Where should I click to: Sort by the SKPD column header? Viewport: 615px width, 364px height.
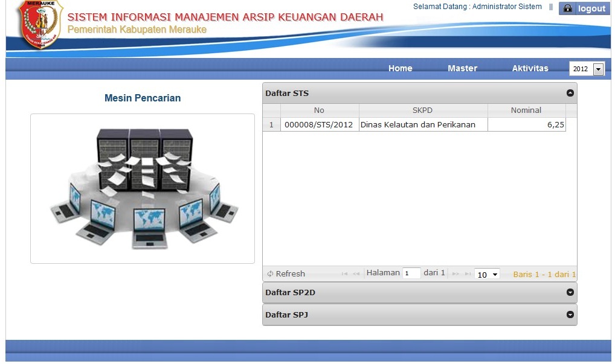[x=422, y=110]
